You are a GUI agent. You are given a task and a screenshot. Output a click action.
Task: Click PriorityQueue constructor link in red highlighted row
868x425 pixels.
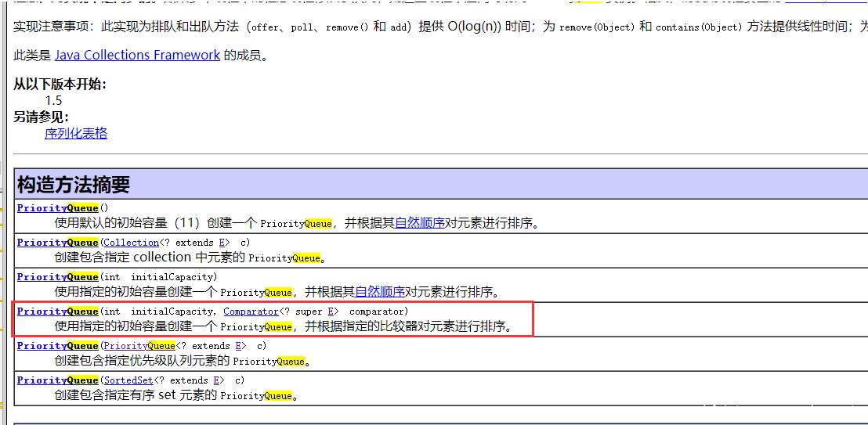pos(57,312)
